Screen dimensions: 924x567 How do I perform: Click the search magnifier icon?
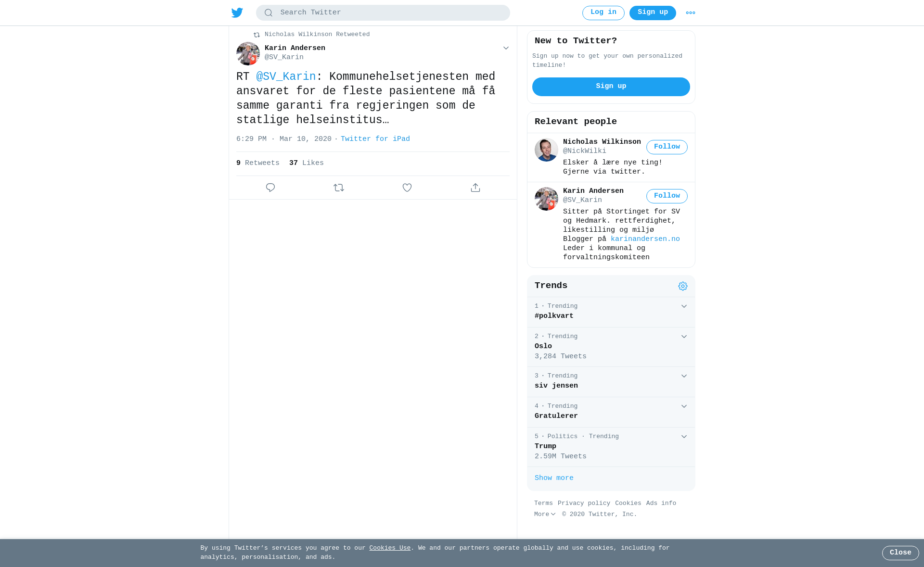pos(269,13)
